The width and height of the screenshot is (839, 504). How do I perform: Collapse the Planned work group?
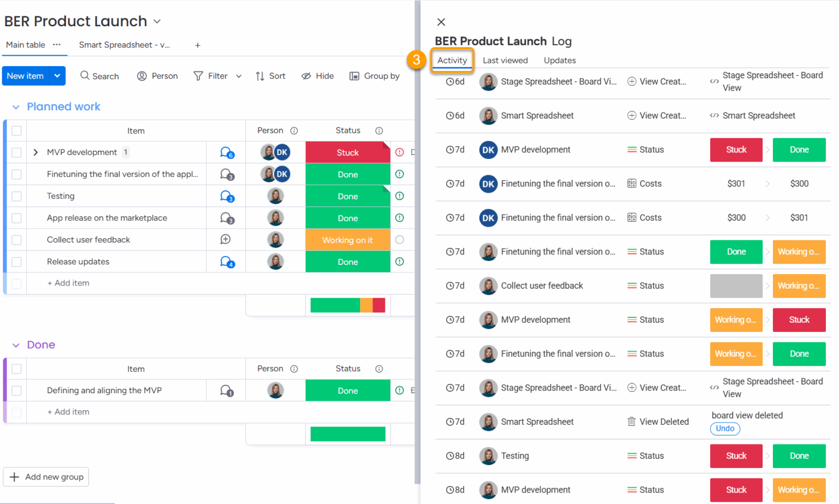pyautogui.click(x=16, y=107)
